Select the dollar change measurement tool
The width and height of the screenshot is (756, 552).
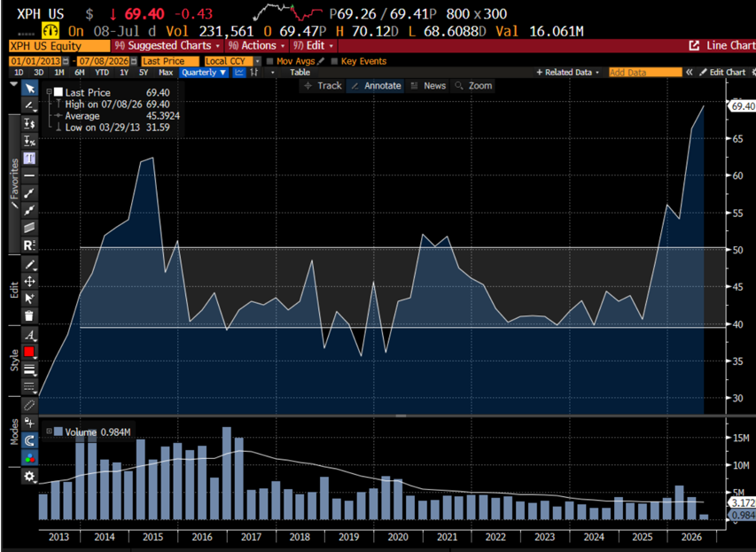tap(29, 123)
